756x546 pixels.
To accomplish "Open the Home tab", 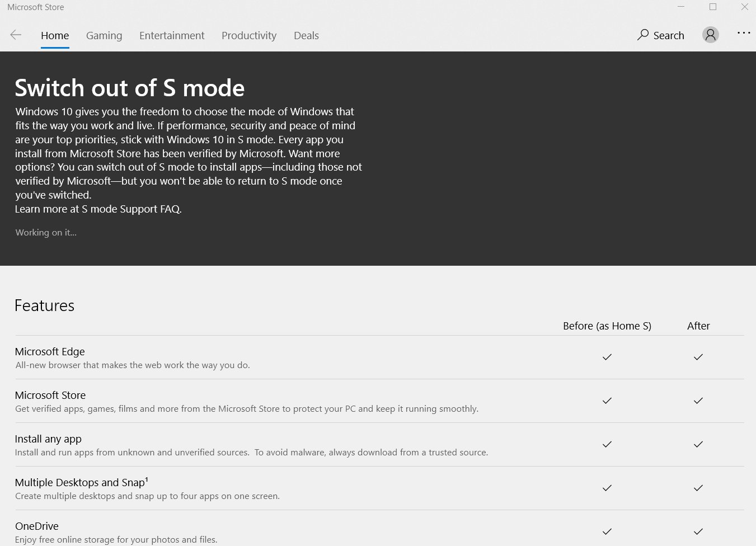I will [55, 35].
